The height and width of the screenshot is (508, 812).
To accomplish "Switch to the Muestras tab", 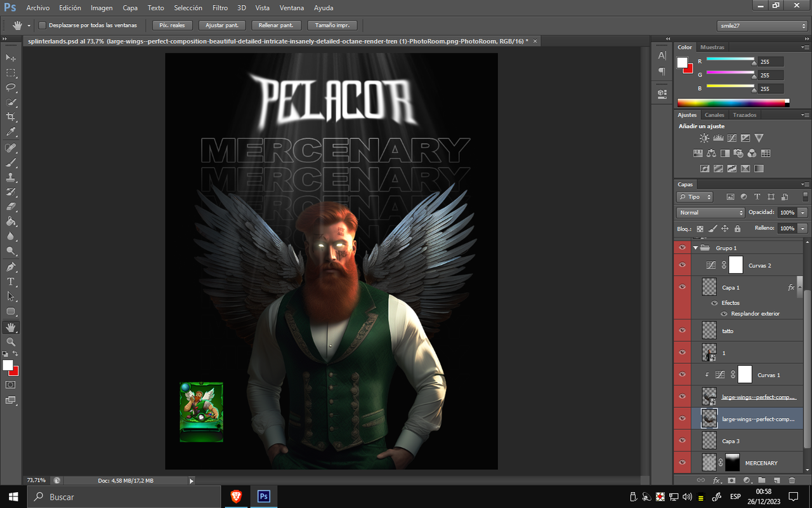I will [x=712, y=47].
